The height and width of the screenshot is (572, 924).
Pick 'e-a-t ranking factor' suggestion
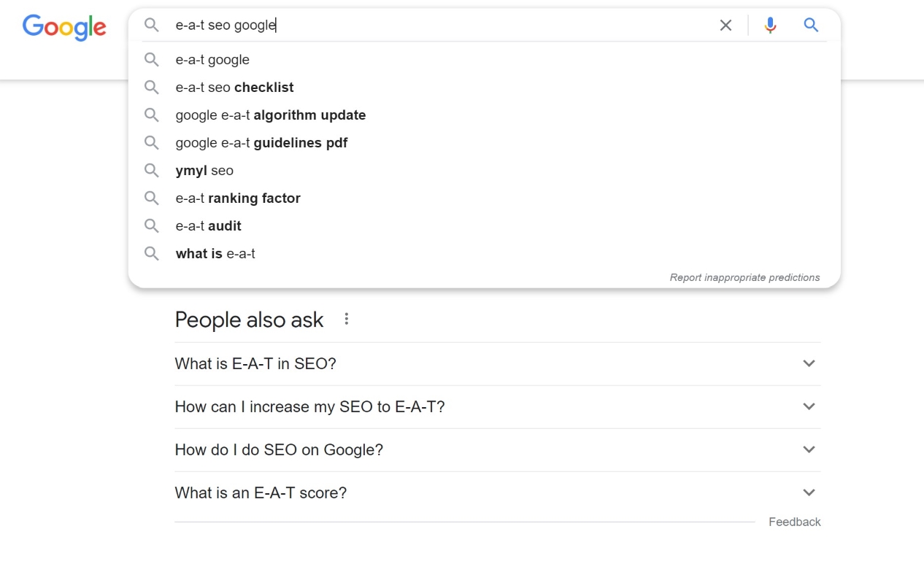click(x=485, y=198)
